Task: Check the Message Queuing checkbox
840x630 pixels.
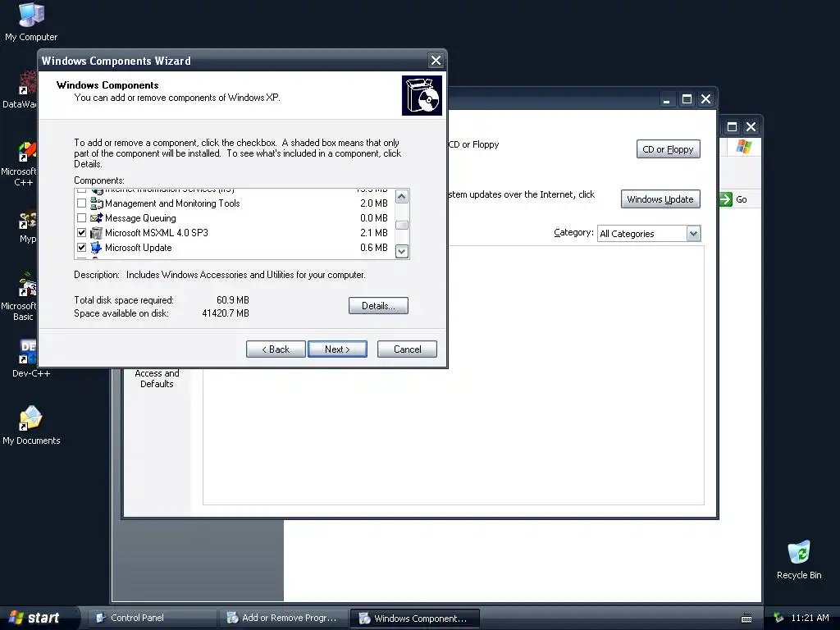Action: click(81, 218)
